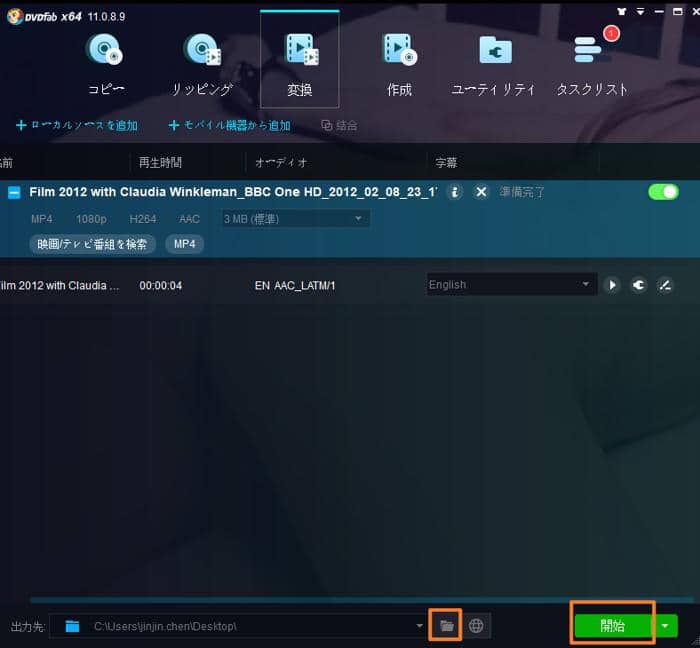Remove the Film 2012 source with X icon

[x=481, y=192]
